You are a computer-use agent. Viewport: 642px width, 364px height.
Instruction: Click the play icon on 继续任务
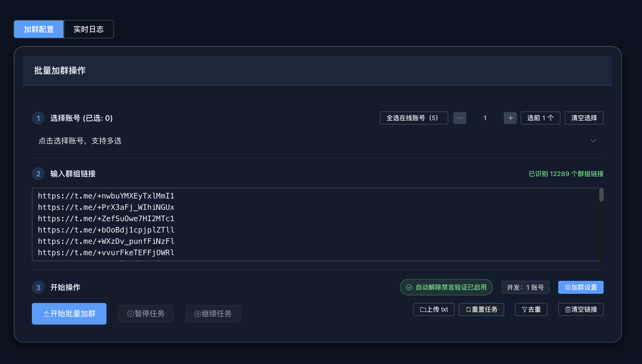tap(198, 314)
